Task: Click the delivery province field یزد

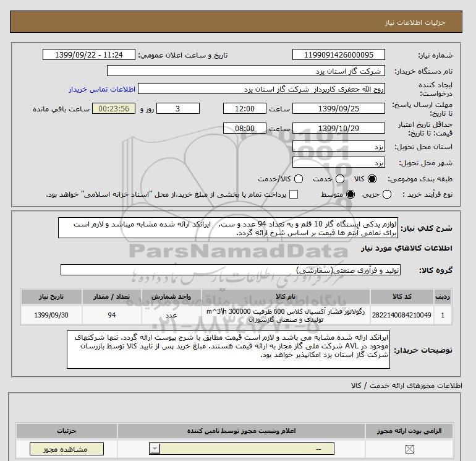Action: 339,147
